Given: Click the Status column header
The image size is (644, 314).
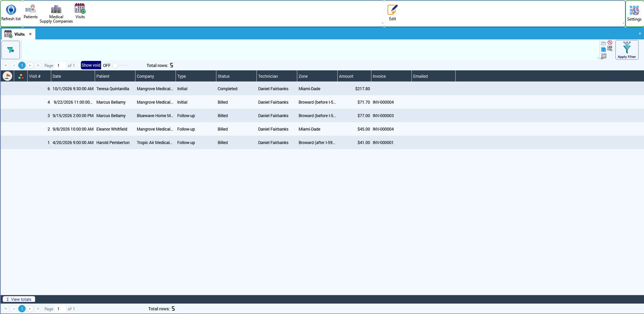Looking at the screenshot, I should point(236,76).
